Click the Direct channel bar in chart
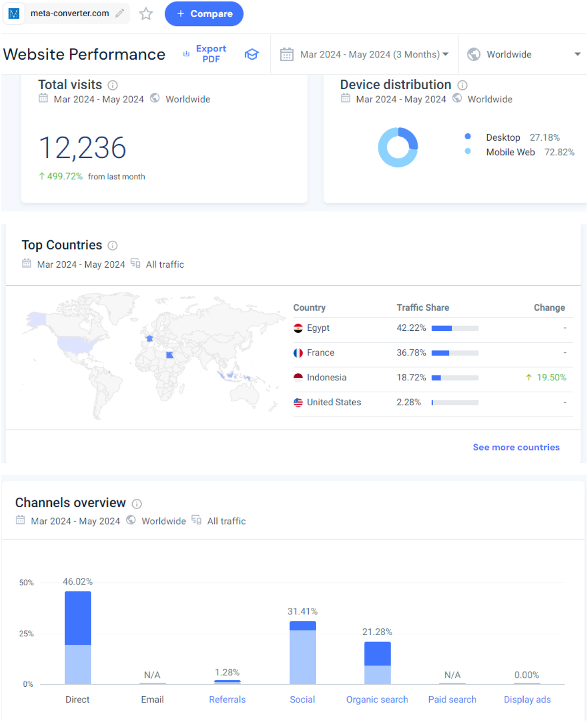This screenshot has width=588, height=722. (x=78, y=638)
